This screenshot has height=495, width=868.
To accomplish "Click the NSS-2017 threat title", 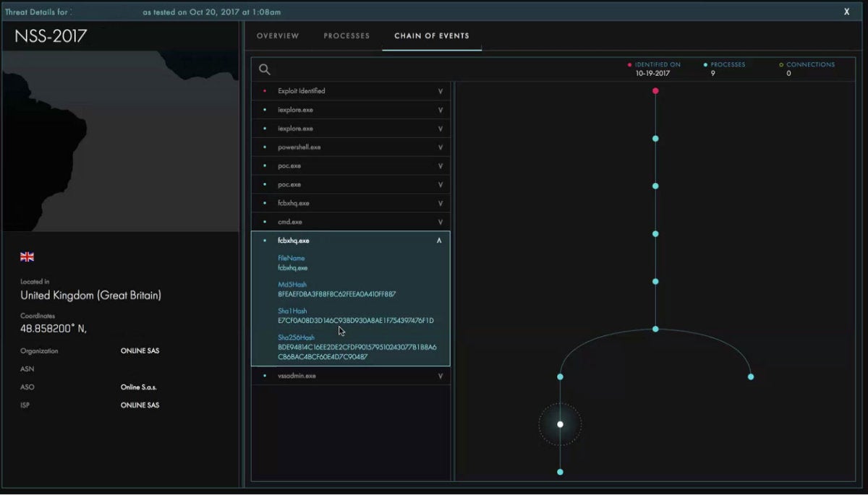I will click(x=51, y=37).
